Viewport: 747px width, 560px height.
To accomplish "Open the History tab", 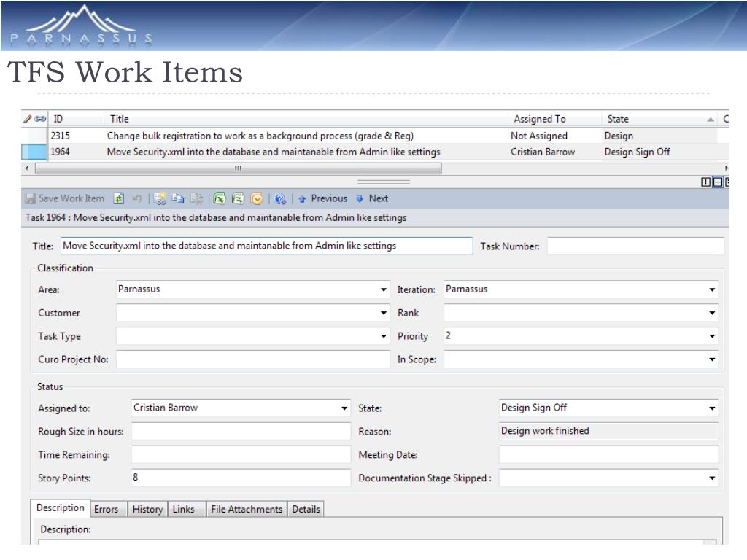I will pos(147,510).
